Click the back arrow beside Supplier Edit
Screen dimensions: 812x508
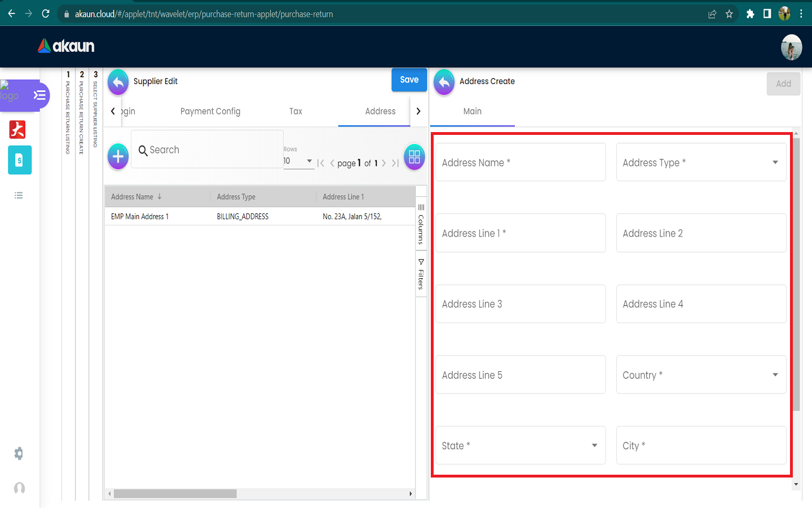tap(118, 82)
